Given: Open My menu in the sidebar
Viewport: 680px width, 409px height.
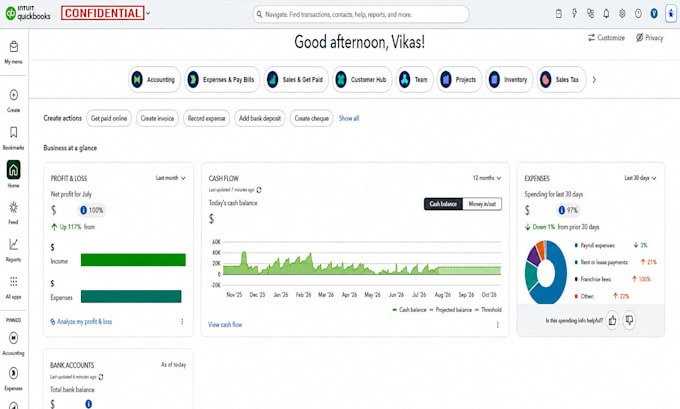Looking at the screenshot, I should [13, 52].
